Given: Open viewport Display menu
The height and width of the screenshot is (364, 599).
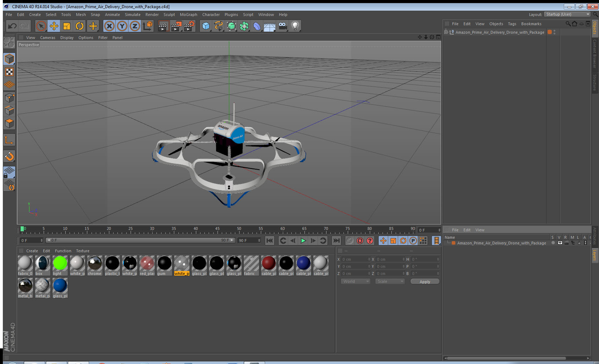Looking at the screenshot, I should pyautogui.click(x=67, y=38).
